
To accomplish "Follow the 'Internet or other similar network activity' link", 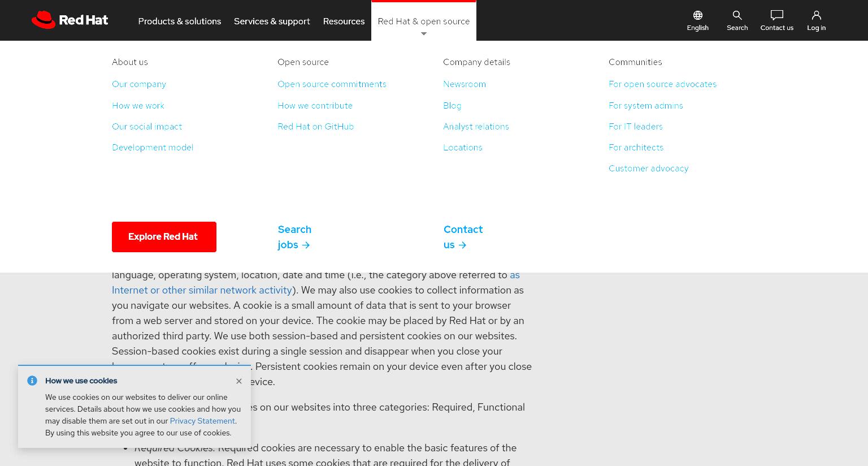I will (x=202, y=290).
